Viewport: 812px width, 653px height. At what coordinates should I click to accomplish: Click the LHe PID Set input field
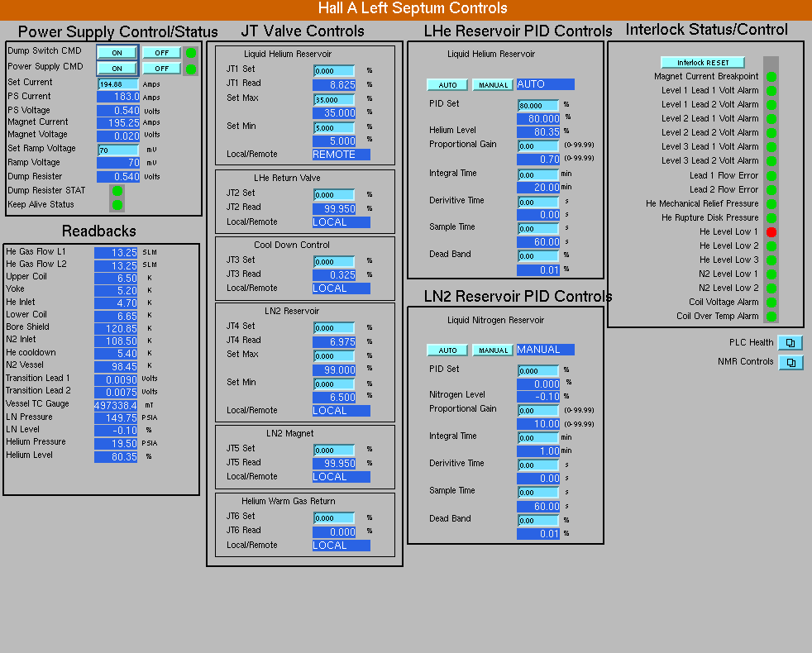(538, 106)
